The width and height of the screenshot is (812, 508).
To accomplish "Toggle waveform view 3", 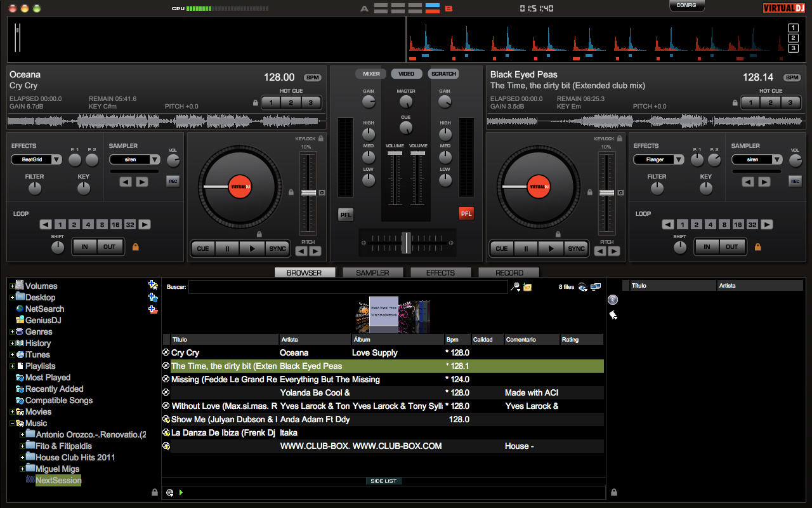I will [793, 48].
